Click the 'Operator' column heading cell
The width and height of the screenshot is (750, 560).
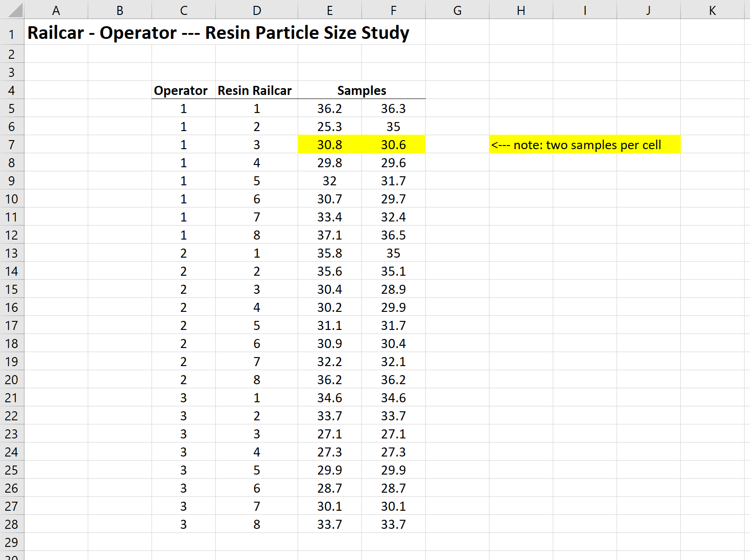tap(184, 90)
